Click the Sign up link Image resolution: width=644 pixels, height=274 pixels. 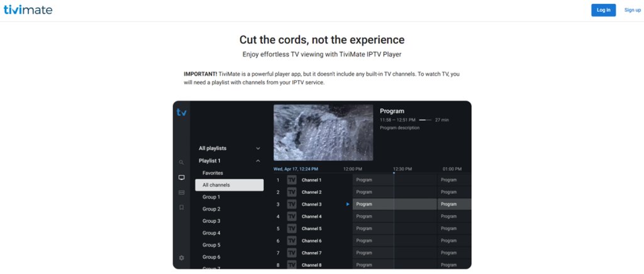tap(632, 10)
